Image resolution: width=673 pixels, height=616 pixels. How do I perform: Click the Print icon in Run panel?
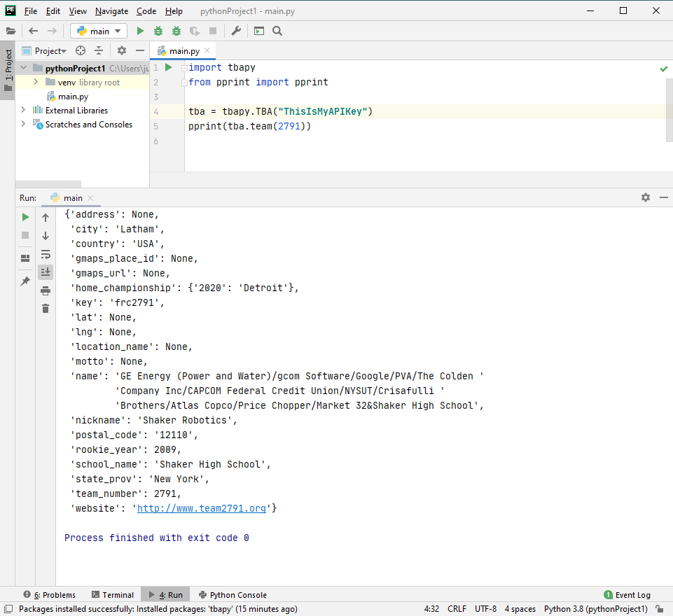tap(46, 290)
